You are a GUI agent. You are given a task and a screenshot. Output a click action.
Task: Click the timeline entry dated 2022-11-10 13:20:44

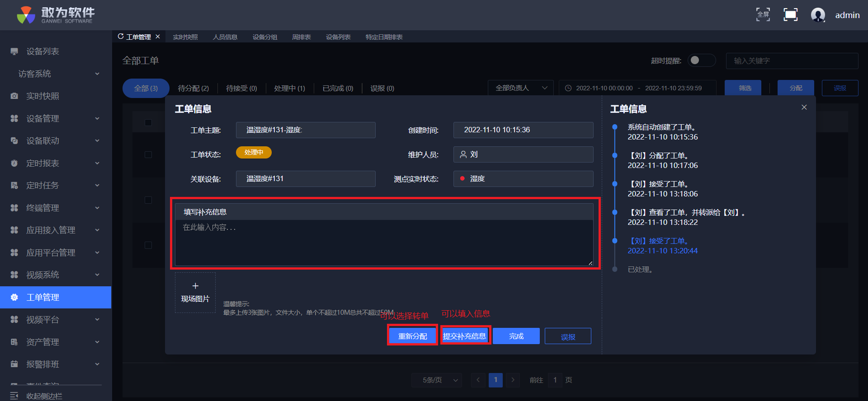663,246
